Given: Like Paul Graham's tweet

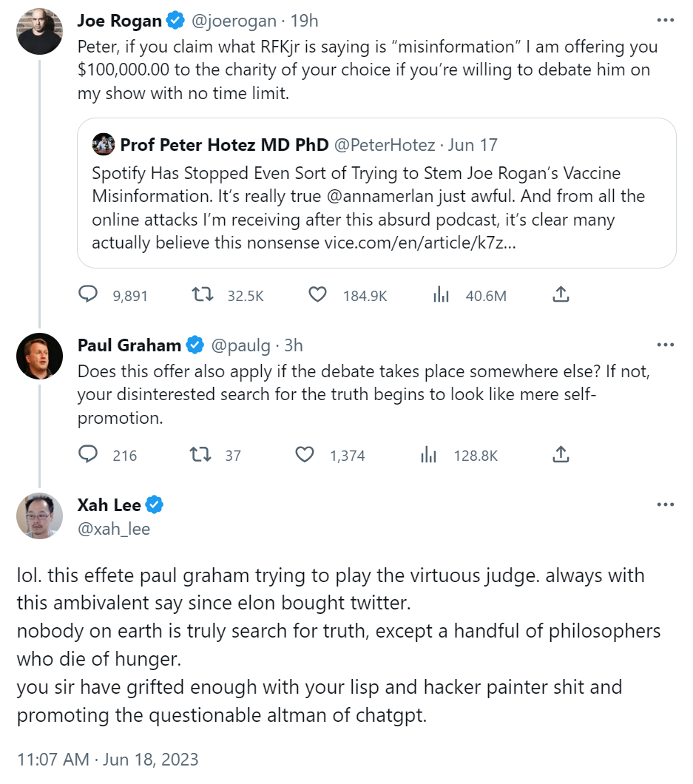Looking at the screenshot, I should coord(305,455).
